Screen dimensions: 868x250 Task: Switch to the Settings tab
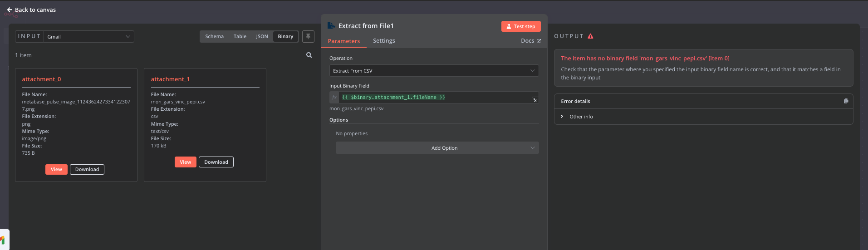[x=384, y=41]
